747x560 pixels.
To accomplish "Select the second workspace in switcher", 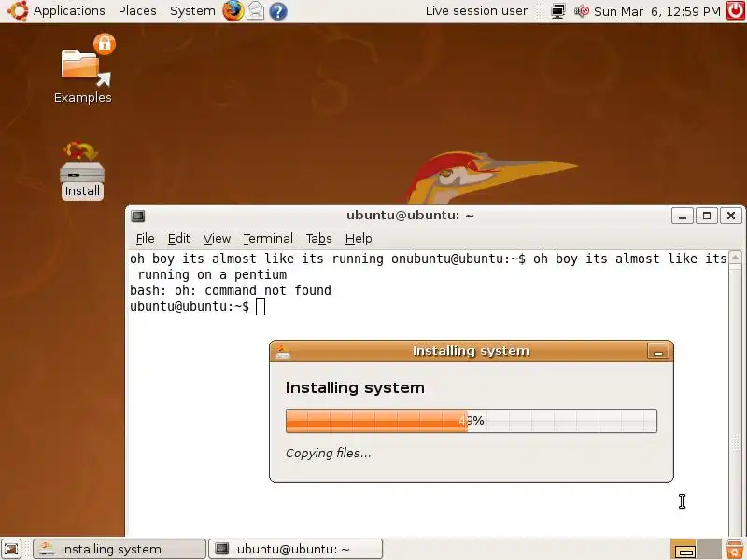I will pyautogui.click(x=709, y=549).
